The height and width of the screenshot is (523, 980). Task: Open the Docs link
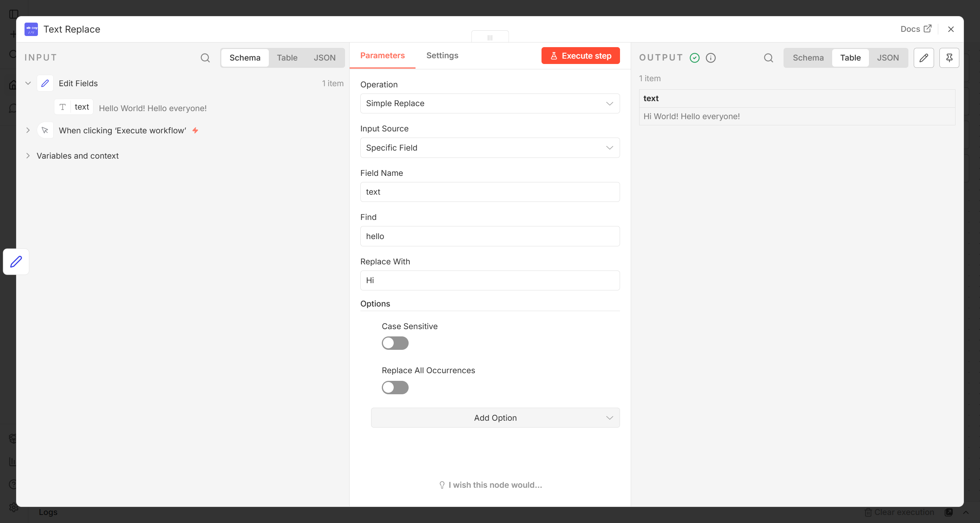[x=916, y=29]
